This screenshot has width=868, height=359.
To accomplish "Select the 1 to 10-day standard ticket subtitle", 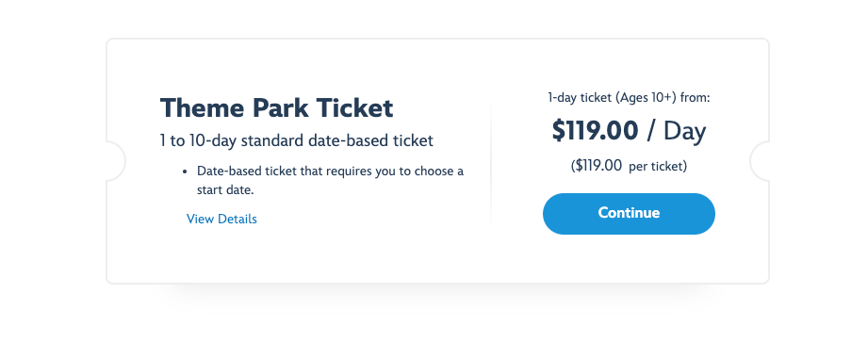I will (x=297, y=140).
